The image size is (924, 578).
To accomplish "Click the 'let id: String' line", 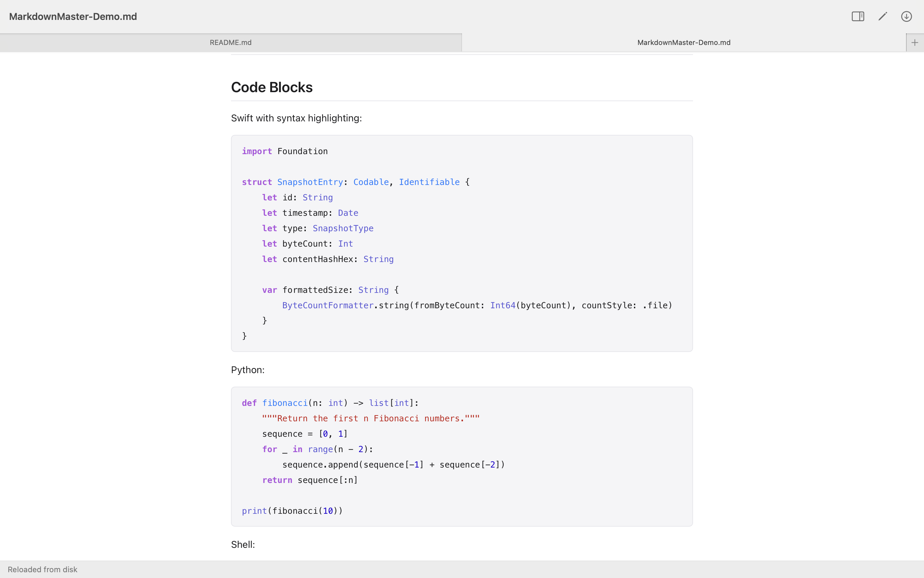I will tap(297, 197).
